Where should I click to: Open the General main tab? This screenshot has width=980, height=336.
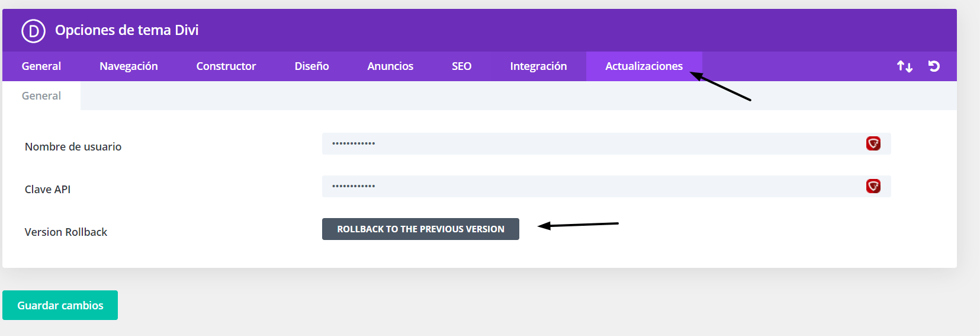[x=41, y=66]
